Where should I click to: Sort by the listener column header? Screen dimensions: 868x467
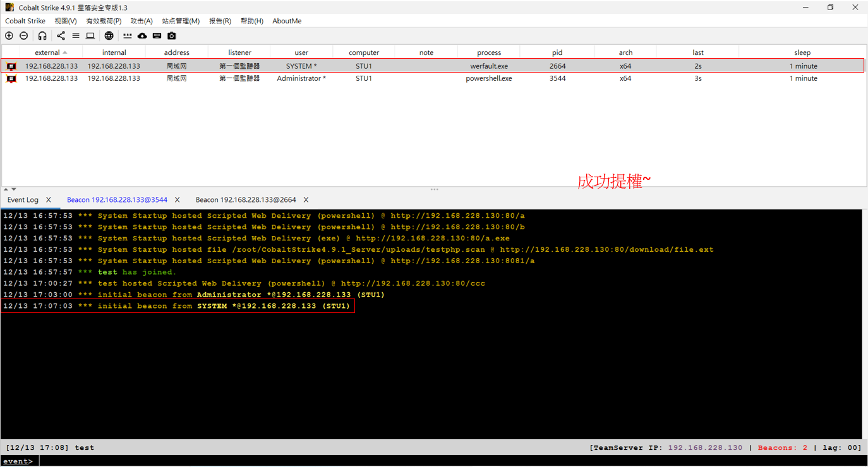click(239, 52)
